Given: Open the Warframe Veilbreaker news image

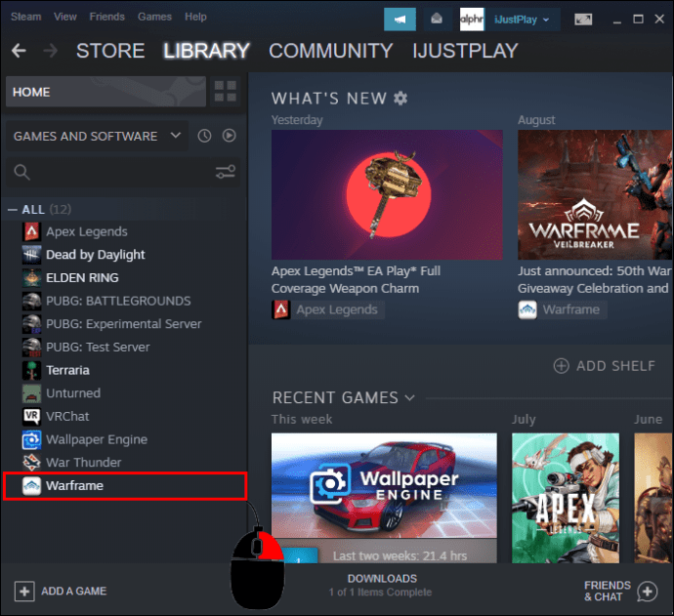Looking at the screenshot, I should point(595,194).
